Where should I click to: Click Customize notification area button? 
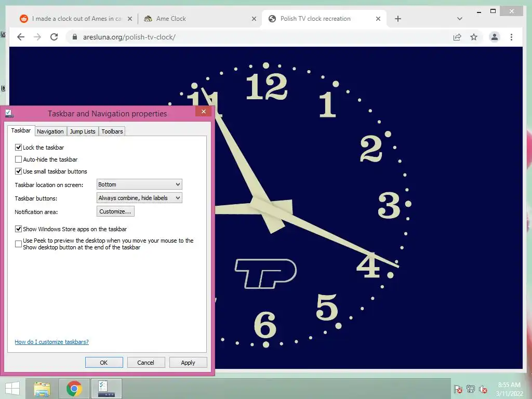coord(115,211)
